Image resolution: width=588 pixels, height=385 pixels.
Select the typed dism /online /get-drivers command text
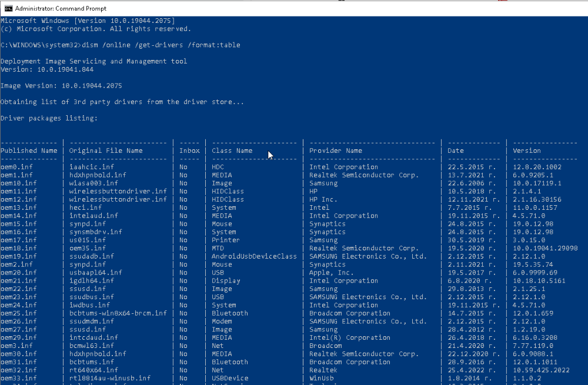click(161, 45)
